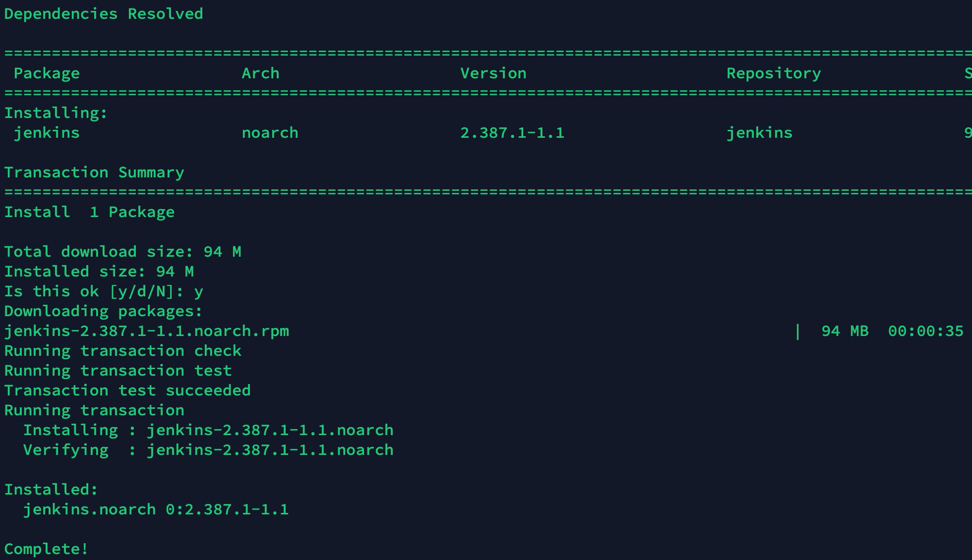Click the "Verifying" jenkins package line
Image resolution: width=972 pixels, height=560 pixels.
pos(208,450)
